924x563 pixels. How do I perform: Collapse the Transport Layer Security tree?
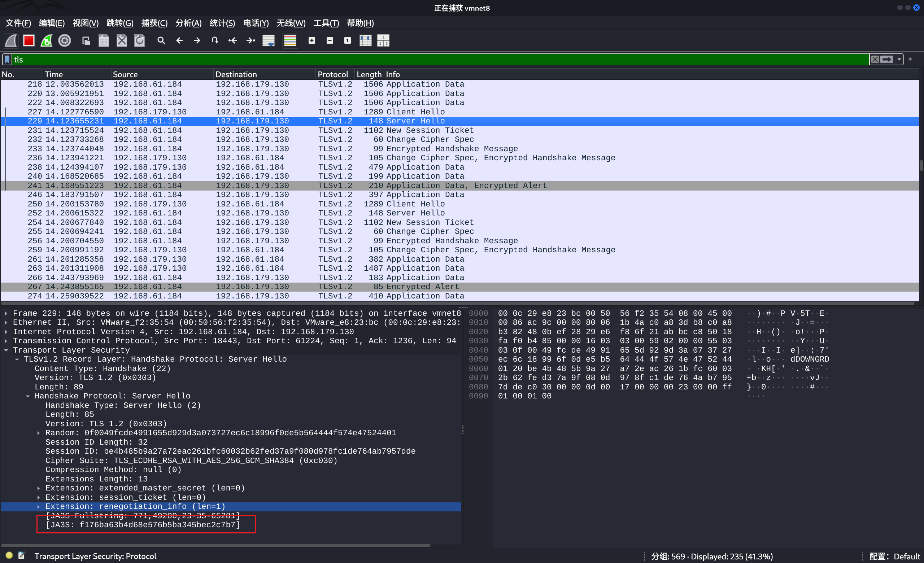click(6, 350)
